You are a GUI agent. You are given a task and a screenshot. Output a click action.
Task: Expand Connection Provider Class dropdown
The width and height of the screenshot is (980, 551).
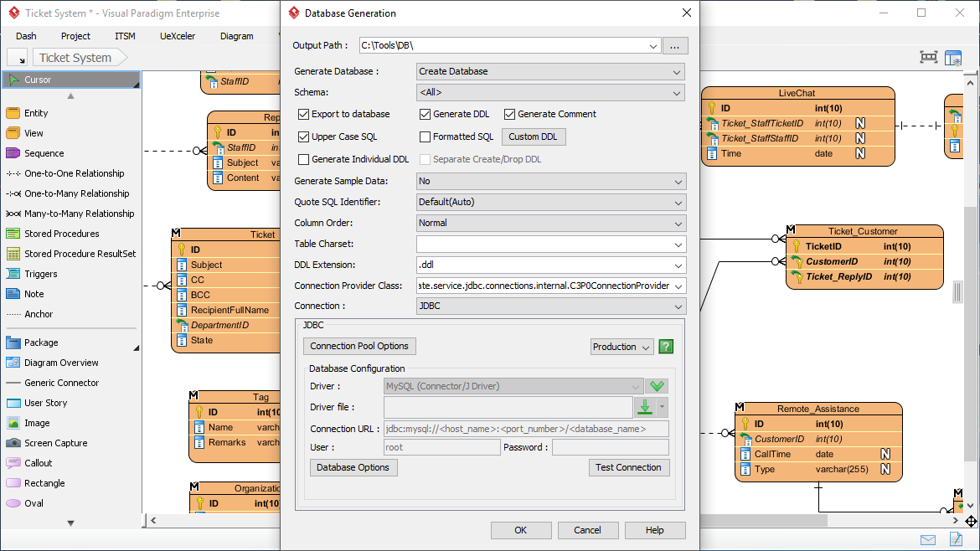(678, 286)
